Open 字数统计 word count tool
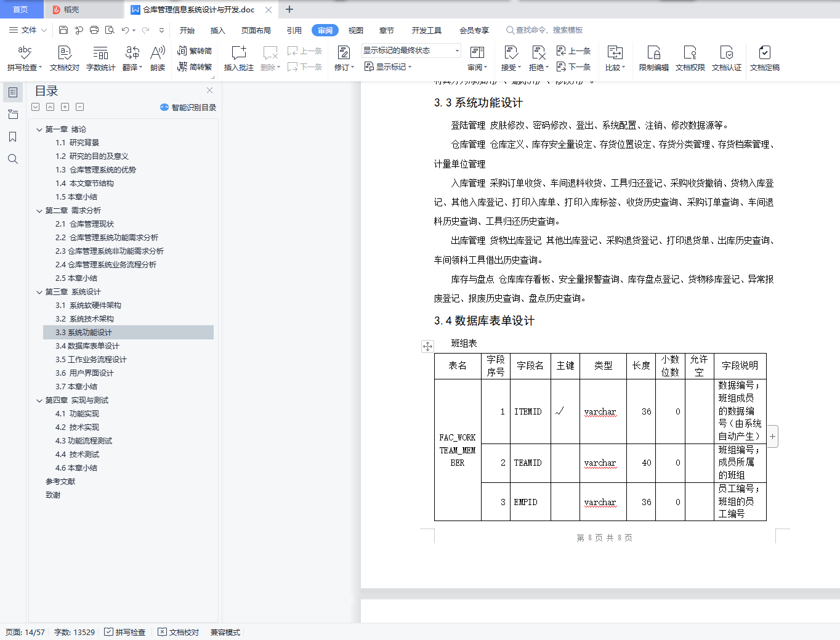Screen dimensions: 840x640 pyautogui.click(x=101, y=59)
